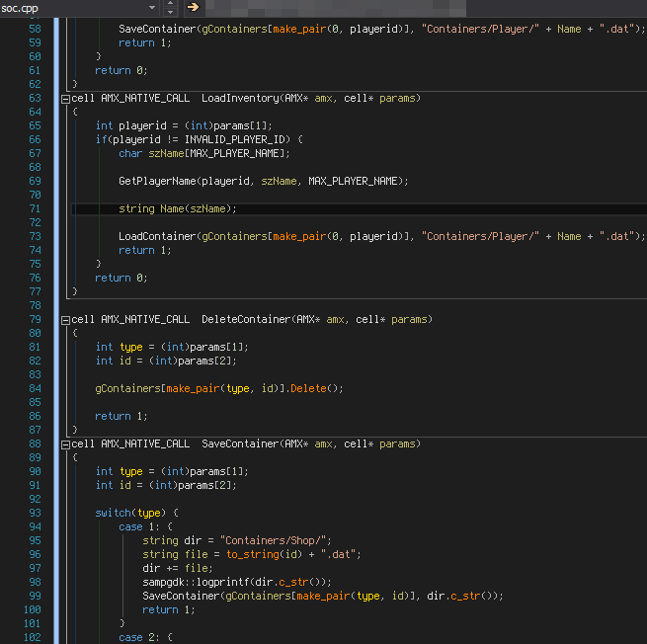The image size is (647, 644).
Task: Click the to_string(id) call on line 96
Action: [264, 554]
